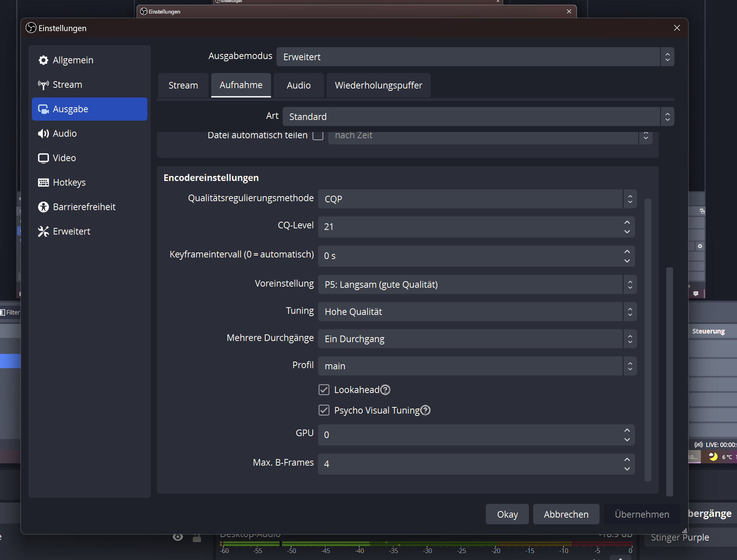This screenshot has width=737, height=560.
Task: Open the Voreinstellung dropdown (P5: Langsam)
Action: pos(477,285)
